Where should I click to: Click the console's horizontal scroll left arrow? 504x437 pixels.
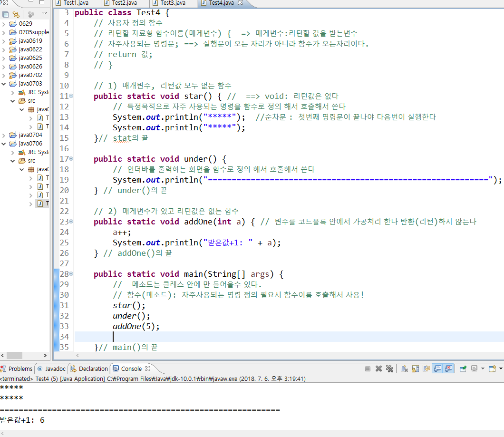pos(2,434)
